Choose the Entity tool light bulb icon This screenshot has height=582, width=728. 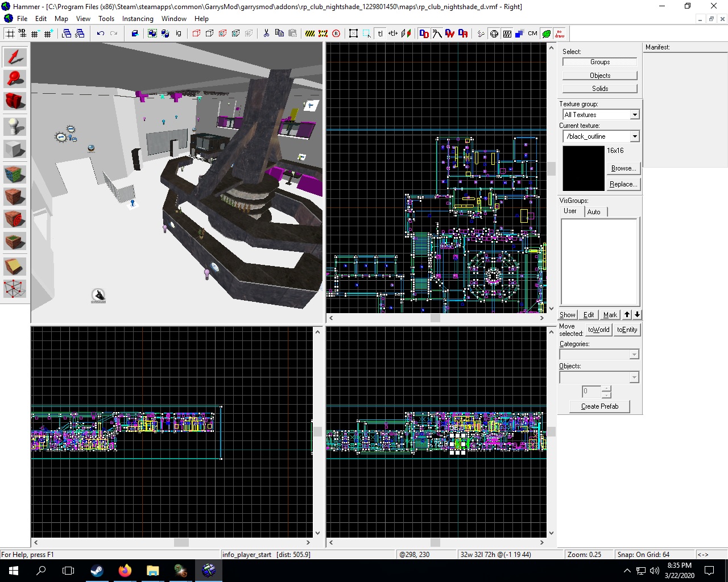15,126
